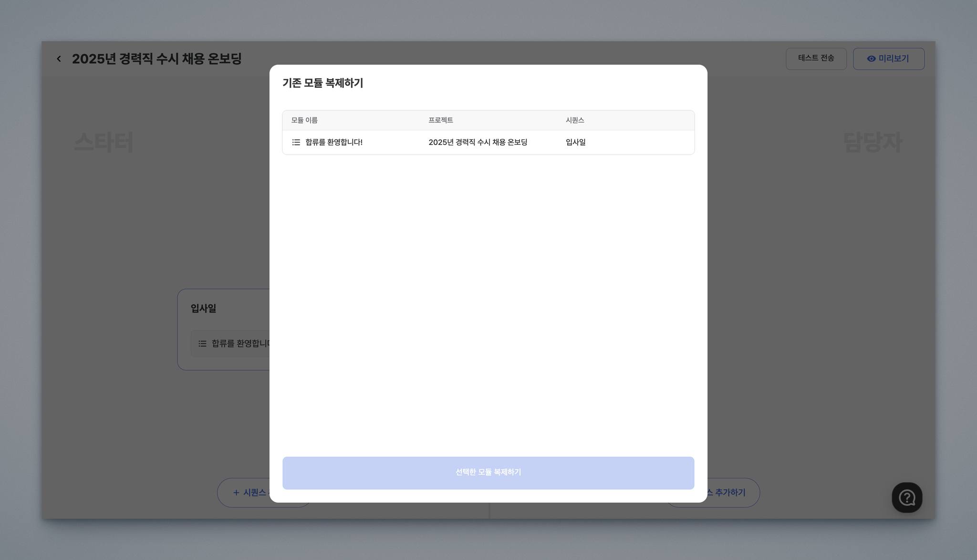Click 입사일 cell in the modal table
Image resolution: width=977 pixels, height=560 pixels.
(575, 142)
